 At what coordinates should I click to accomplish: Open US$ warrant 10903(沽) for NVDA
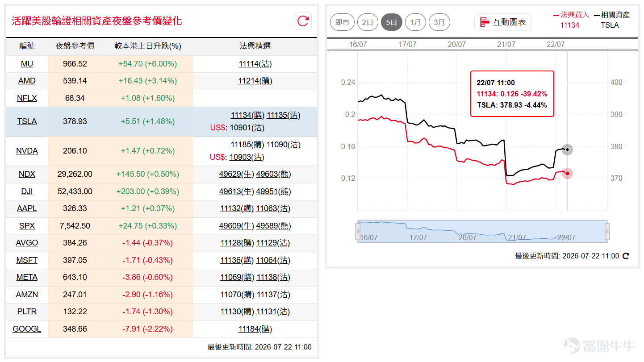[247, 157]
